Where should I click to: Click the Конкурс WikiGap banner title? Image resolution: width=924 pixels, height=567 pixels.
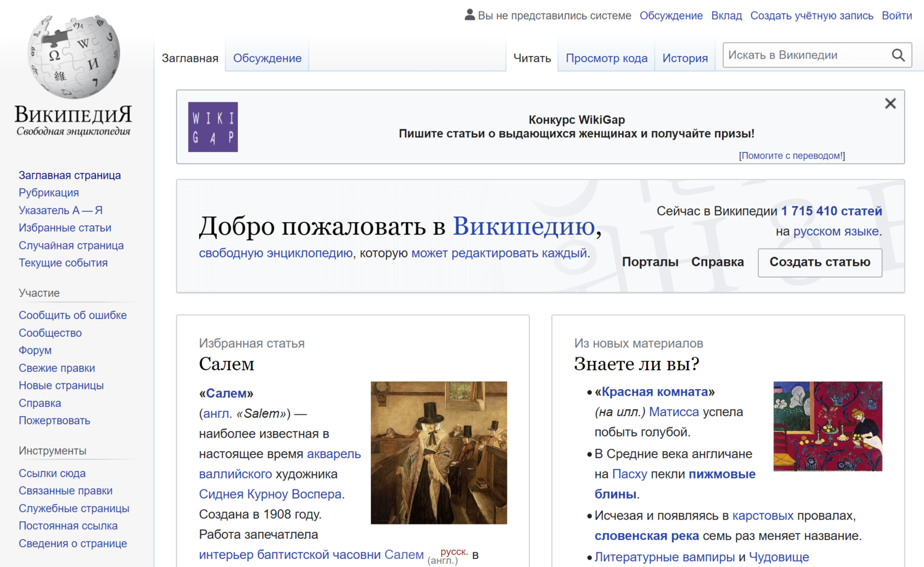click(577, 120)
